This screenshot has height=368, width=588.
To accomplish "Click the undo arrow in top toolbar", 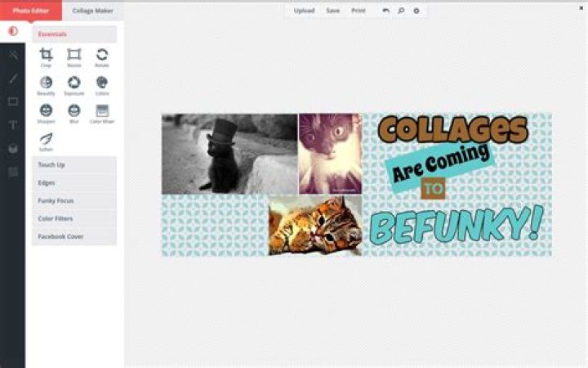I will tap(385, 11).
